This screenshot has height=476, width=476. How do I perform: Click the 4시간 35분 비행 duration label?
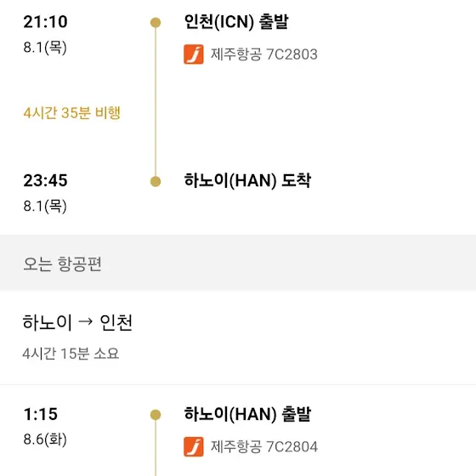[72, 112]
